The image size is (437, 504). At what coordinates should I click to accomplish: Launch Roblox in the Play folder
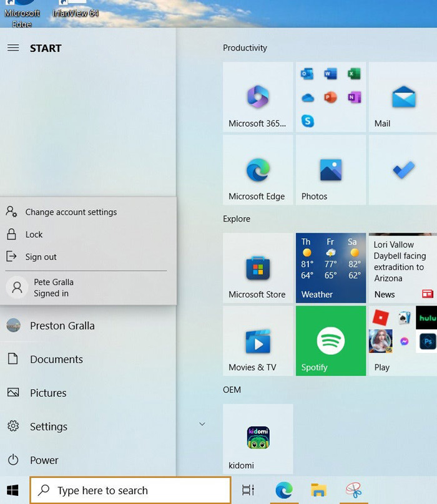coord(380,317)
